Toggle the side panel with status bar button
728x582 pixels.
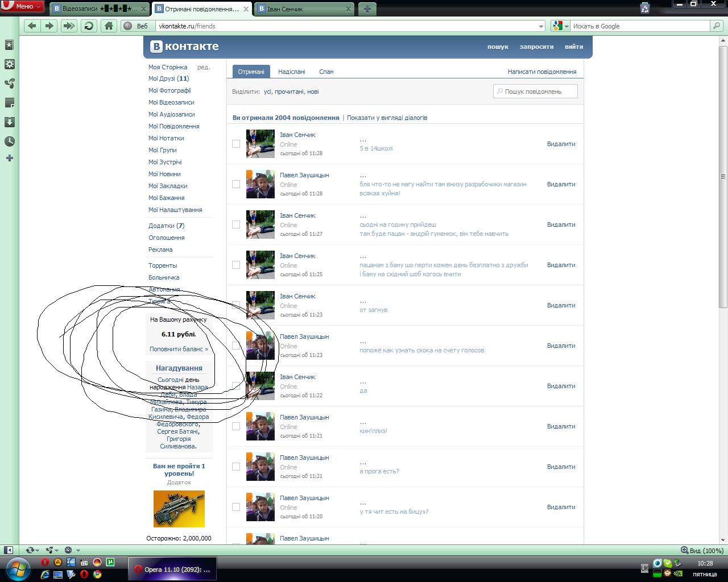9,550
